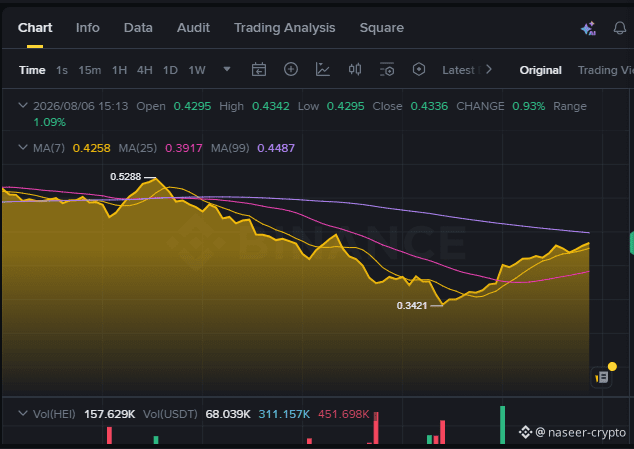Click the 0.3421 low price marker
Screen dimensions: 634x449
tap(412, 306)
